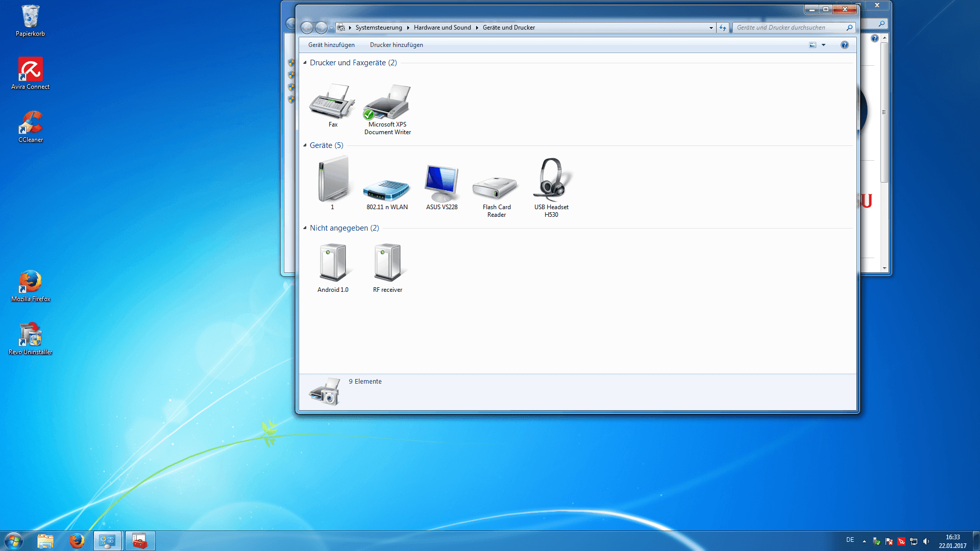Click the Windows Start button
The image size is (980, 551).
pos(14,541)
